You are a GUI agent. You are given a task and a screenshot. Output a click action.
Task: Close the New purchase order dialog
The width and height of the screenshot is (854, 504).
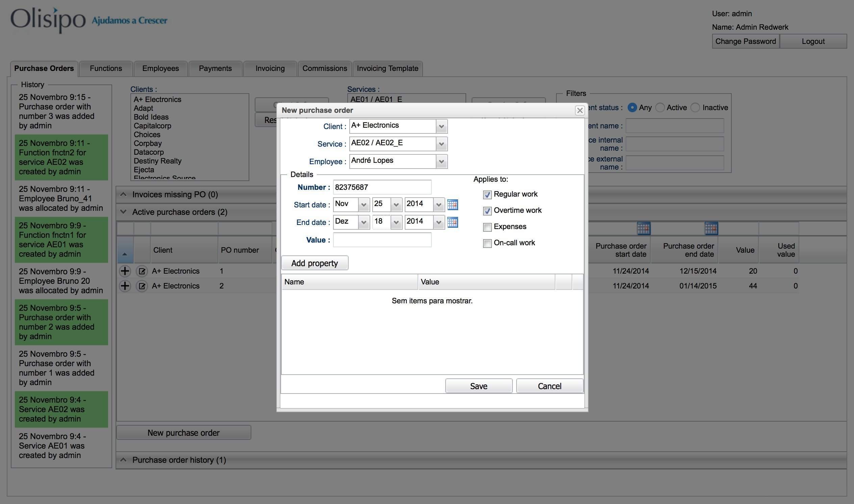tap(580, 110)
